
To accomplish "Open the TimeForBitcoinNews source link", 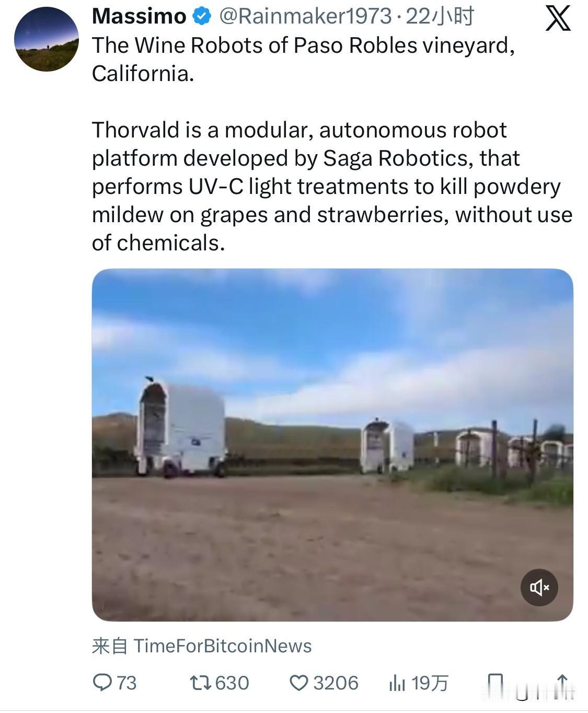I will click(223, 646).
